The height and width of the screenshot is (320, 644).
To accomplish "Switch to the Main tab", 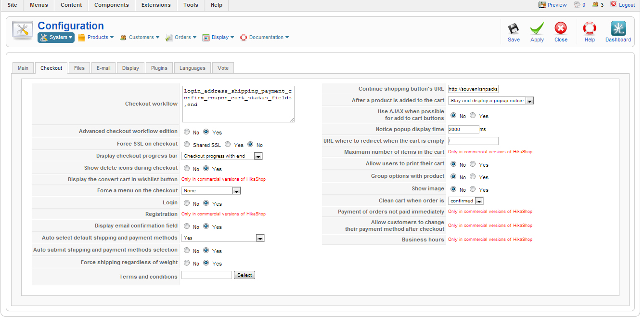I will pos(23,68).
